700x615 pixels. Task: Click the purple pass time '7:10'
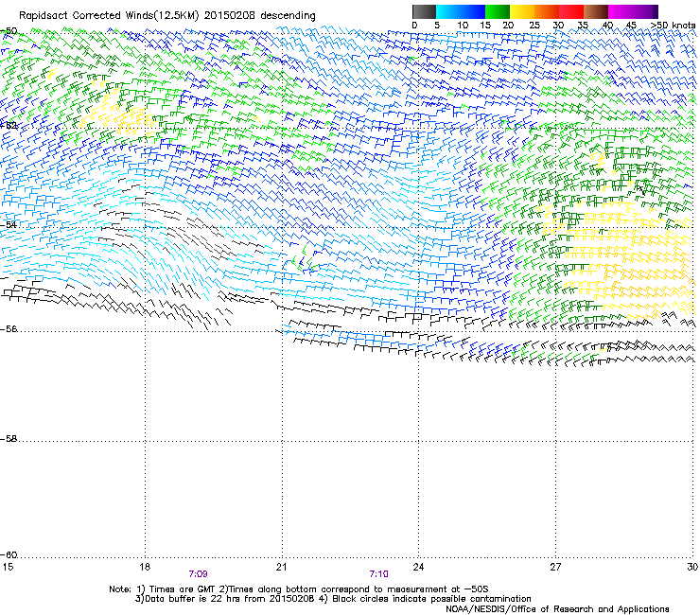point(378,574)
